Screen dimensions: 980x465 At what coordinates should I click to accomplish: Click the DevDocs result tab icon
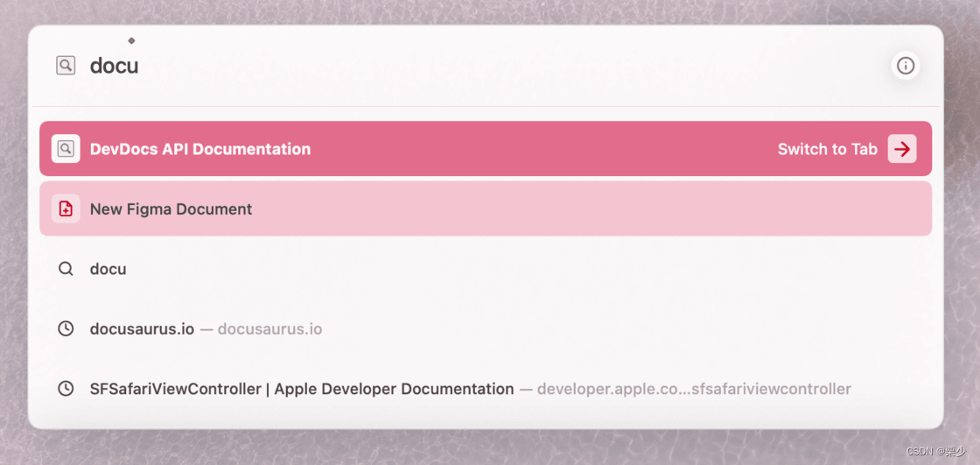pos(66,148)
